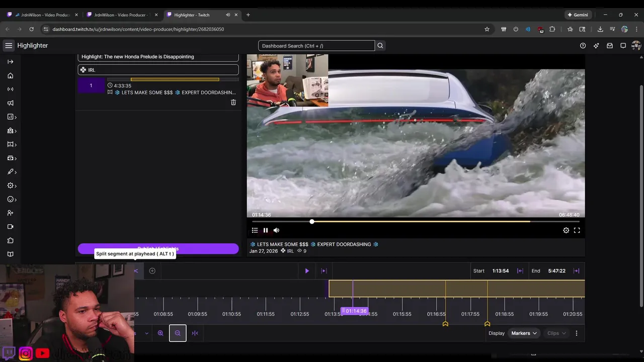Image resolution: width=644 pixels, height=362 pixels.
Task: Expand the rocket-icon sidebar section
Action: coord(11,172)
